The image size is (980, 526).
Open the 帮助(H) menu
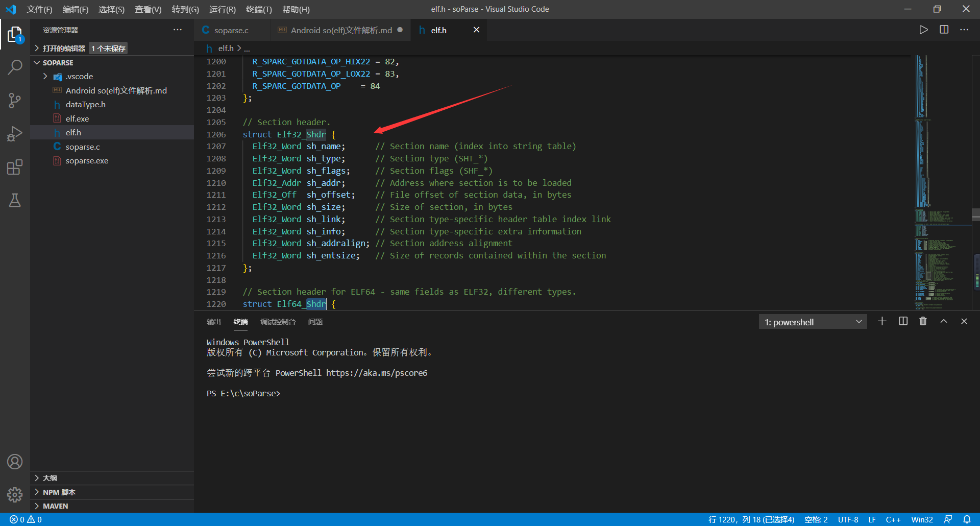(x=296, y=9)
